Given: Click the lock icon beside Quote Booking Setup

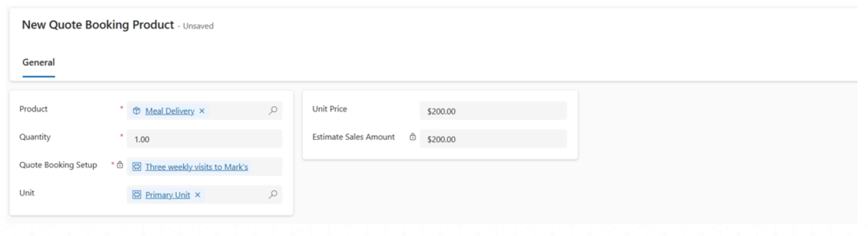Looking at the screenshot, I should coord(120,165).
